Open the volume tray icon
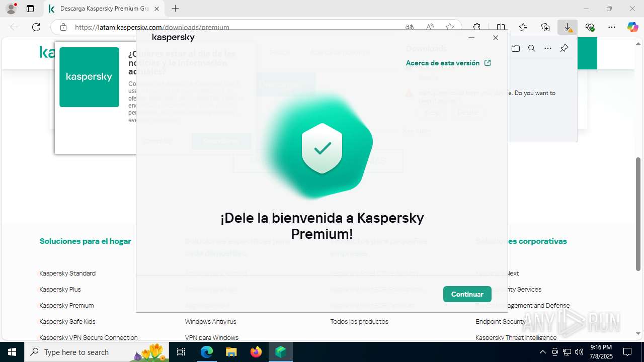Viewport: 644px width, 362px height. [x=579, y=352]
